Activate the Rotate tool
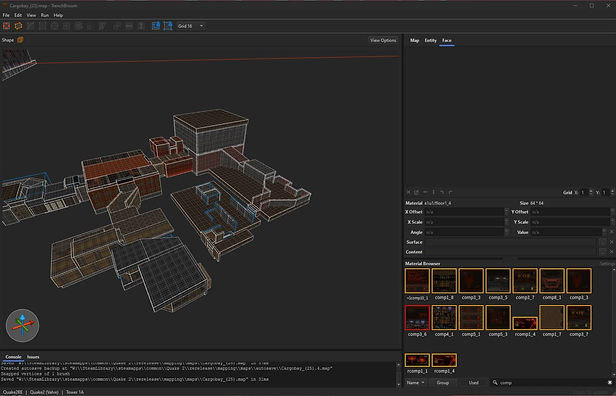This screenshot has width=616, height=396. point(79,26)
